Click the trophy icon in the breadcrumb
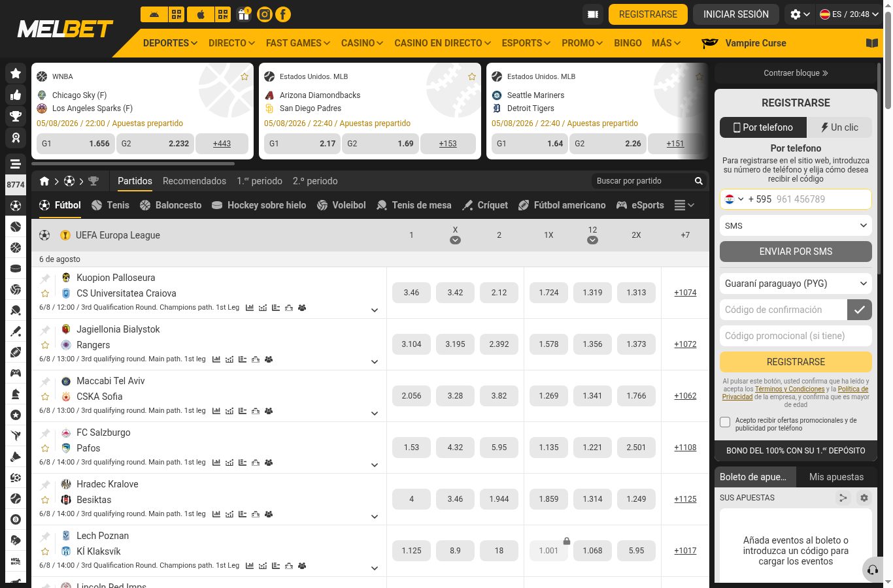 point(93,181)
